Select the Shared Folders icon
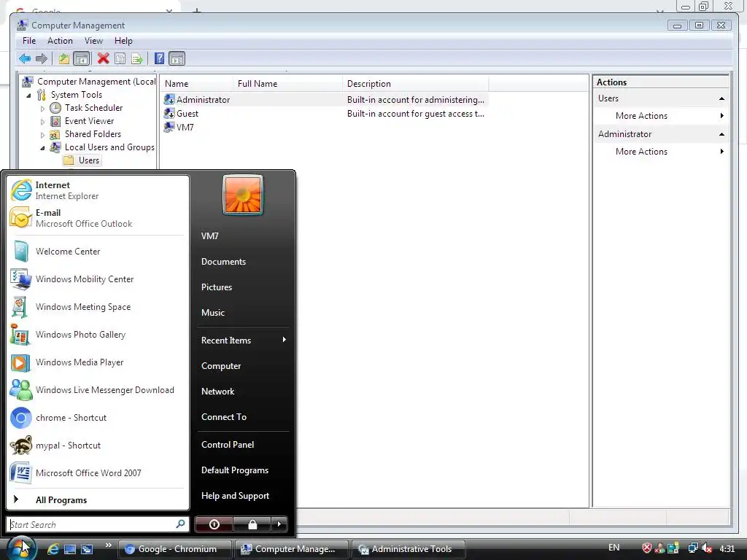 [55, 134]
